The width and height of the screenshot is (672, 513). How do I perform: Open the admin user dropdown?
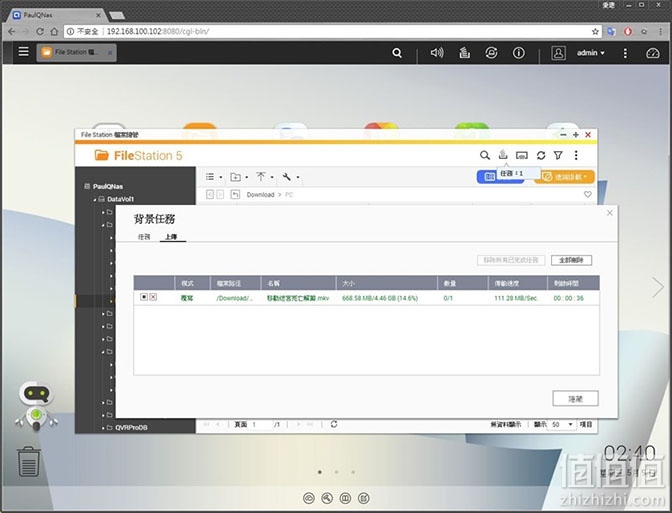pos(591,53)
